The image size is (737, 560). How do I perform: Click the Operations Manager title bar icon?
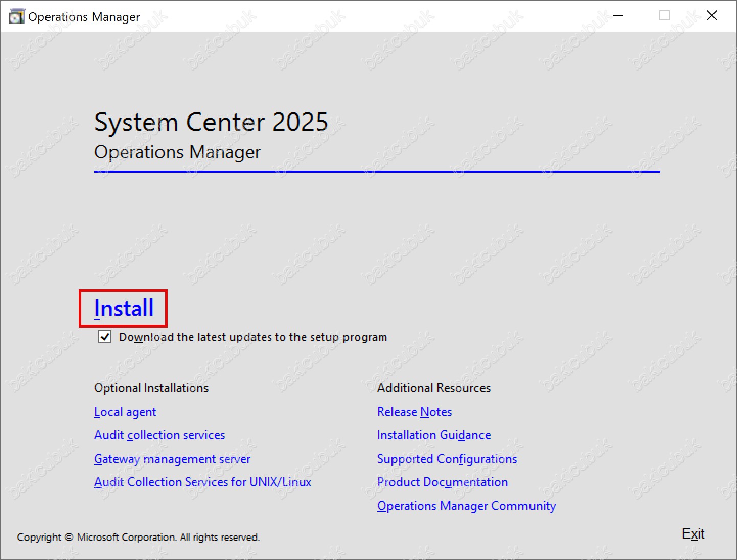click(16, 16)
